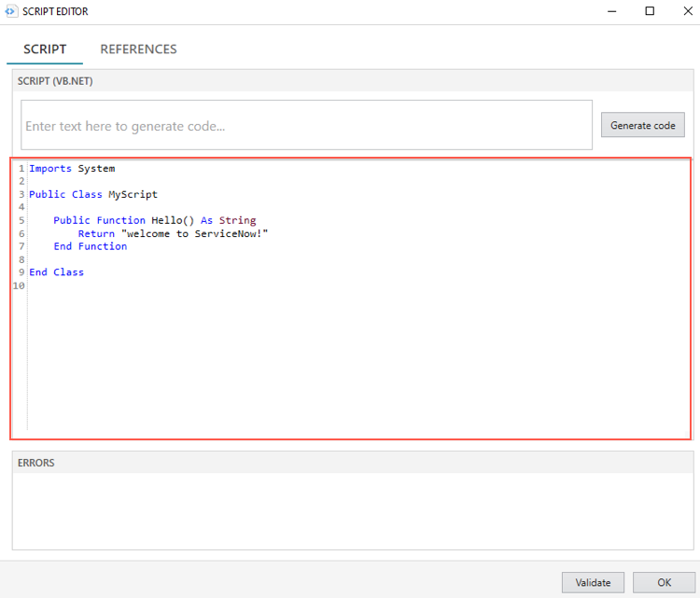This screenshot has width=700, height=598.
Task: Click the generate code text input field
Action: pyautogui.click(x=306, y=125)
